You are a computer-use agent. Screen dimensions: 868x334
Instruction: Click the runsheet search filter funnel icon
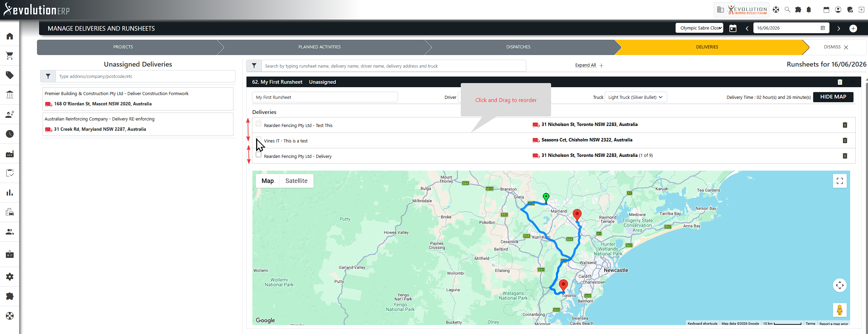pos(254,66)
